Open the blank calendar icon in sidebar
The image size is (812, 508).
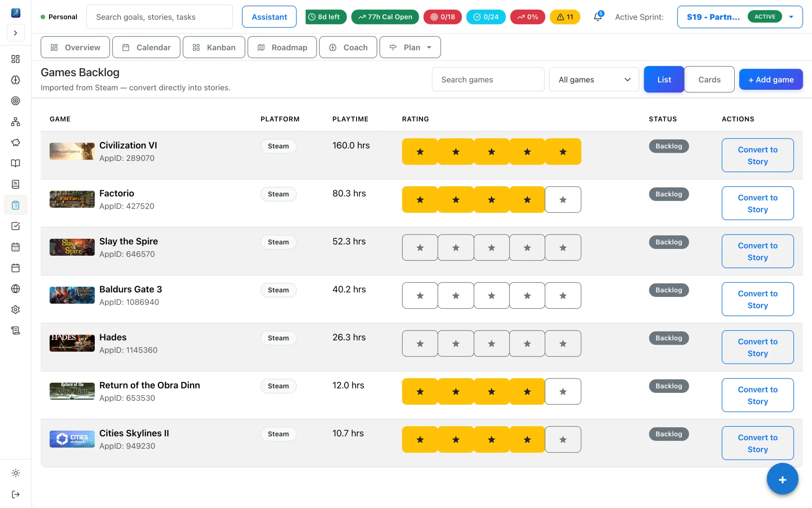(16, 268)
